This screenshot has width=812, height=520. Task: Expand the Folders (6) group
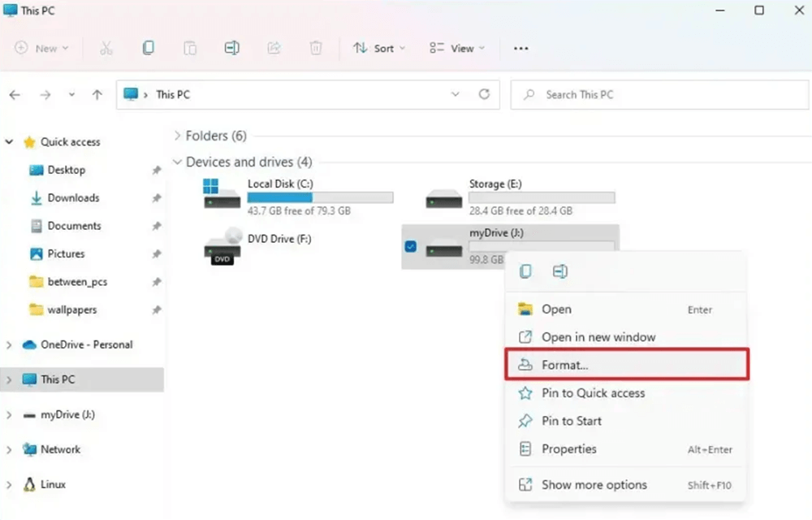[x=178, y=136]
